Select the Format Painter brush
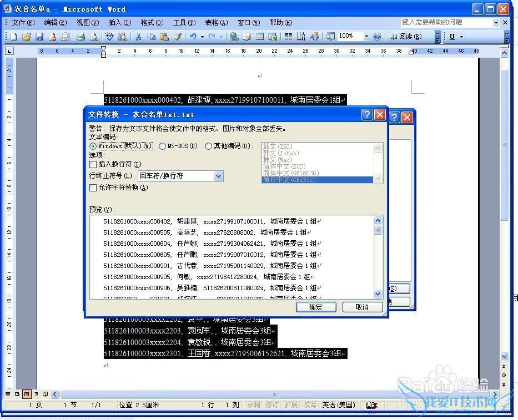 point(178,36)
